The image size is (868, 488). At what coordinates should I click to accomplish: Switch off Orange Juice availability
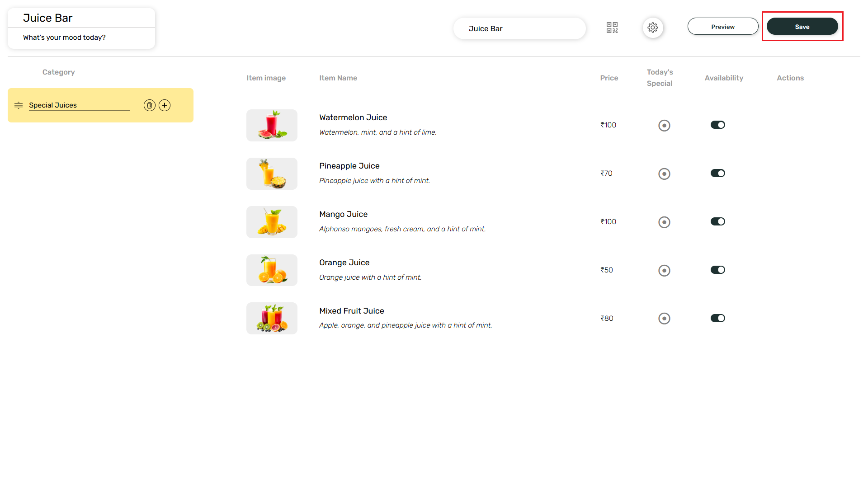click(x=717, y=270)
